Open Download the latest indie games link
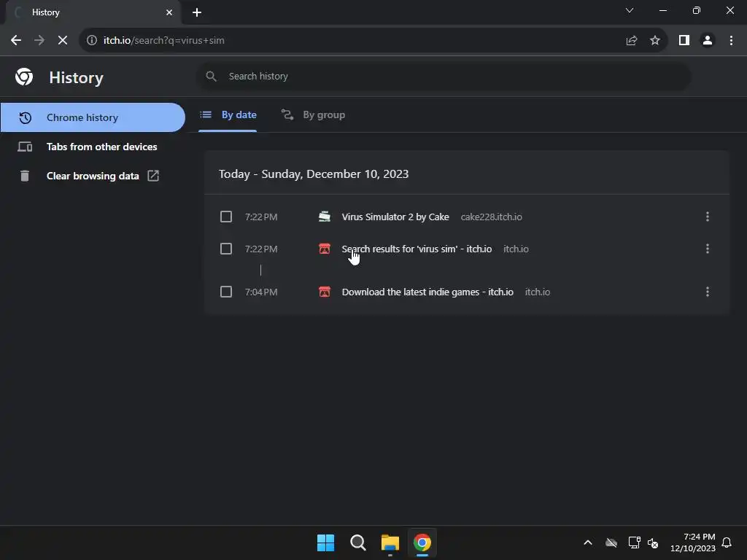The image size is (747, 560). pyautogui.click(x=427, y=292)
